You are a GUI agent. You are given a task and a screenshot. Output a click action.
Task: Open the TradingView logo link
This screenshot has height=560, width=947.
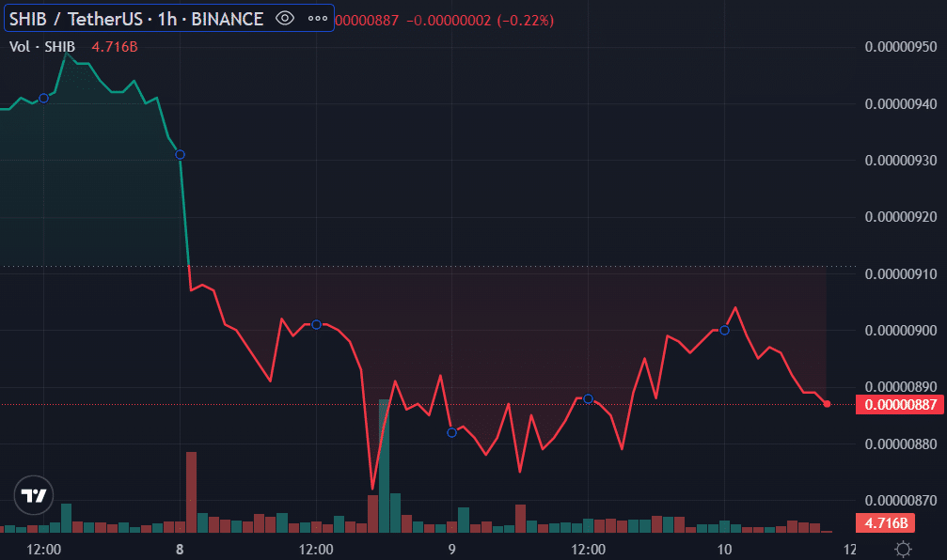click(34, 495)
